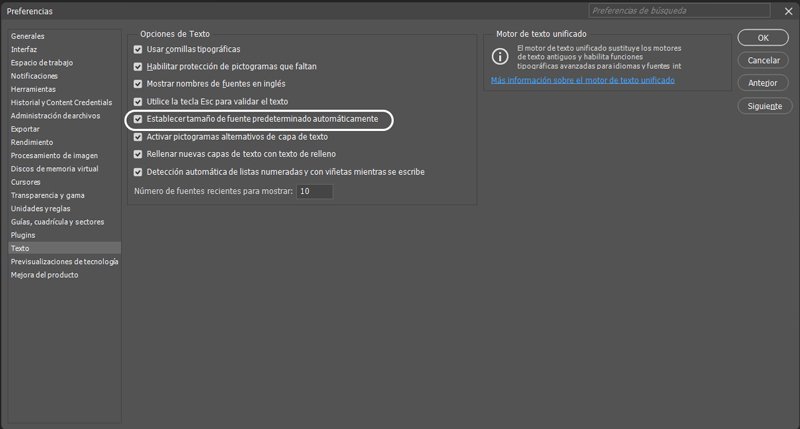Go to Rendimiento preferences

click(32, 142)
